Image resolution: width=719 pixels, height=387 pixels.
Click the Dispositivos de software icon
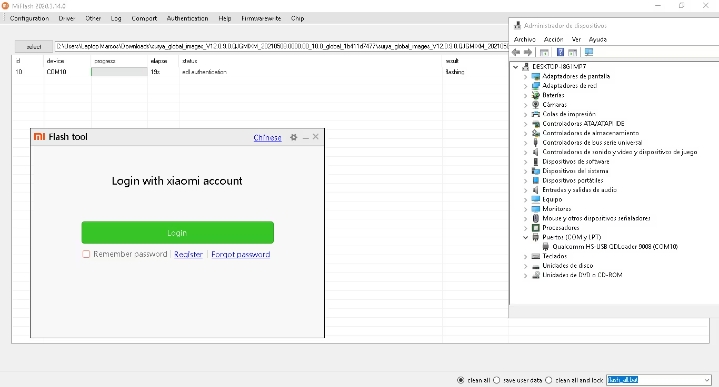pos(536,161)
